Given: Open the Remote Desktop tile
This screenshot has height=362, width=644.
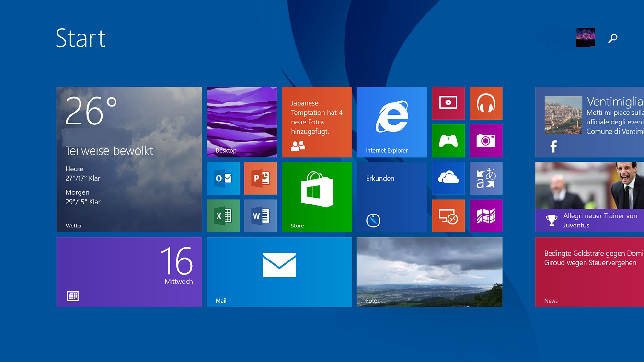Looking at the screenshot, I should point(448,216).
